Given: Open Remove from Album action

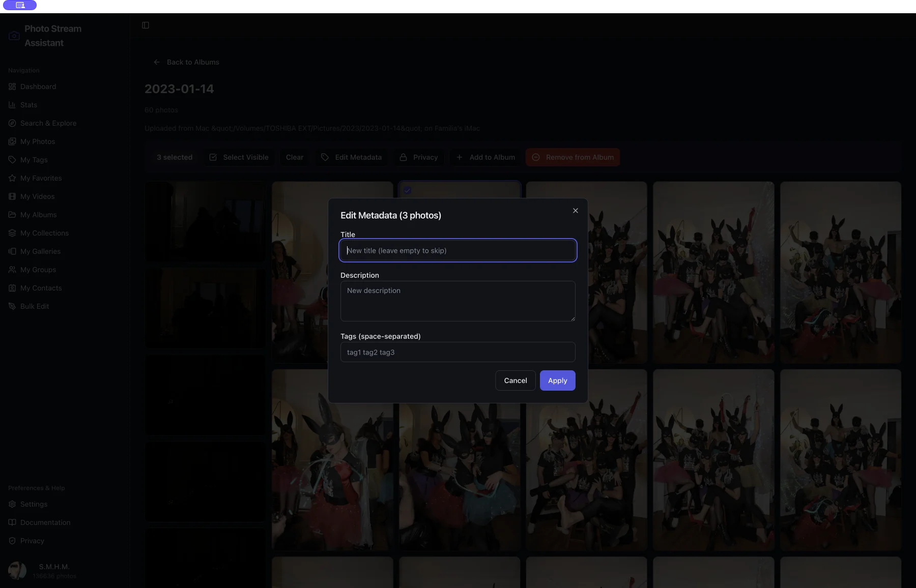Looking at the screenshot, I should (x=572, y=157).
